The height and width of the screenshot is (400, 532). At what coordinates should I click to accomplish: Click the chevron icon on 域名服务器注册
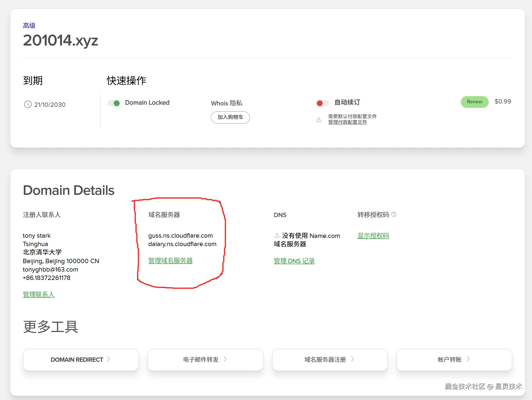(353, 359)
